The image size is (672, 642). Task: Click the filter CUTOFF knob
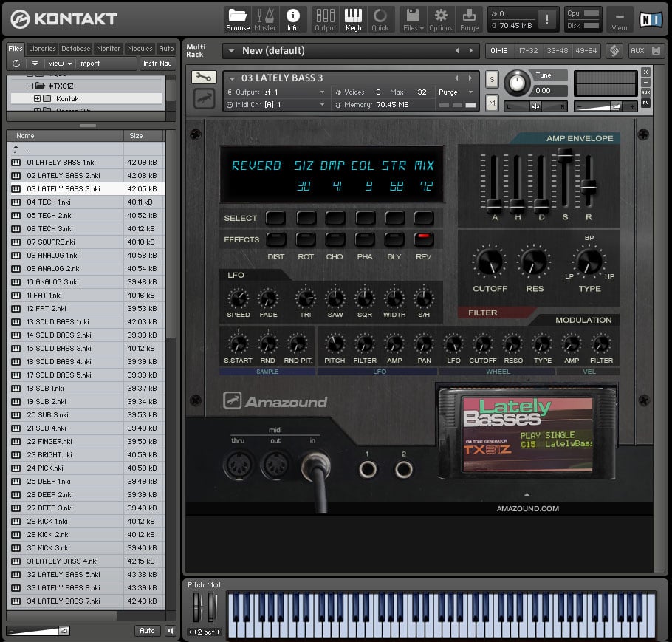[x=490, y=262]
